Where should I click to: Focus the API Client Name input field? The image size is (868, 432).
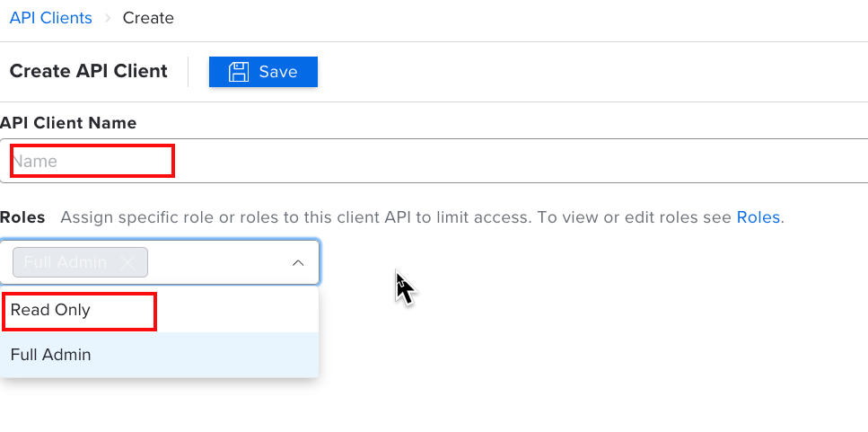click(x=449, y=162)
